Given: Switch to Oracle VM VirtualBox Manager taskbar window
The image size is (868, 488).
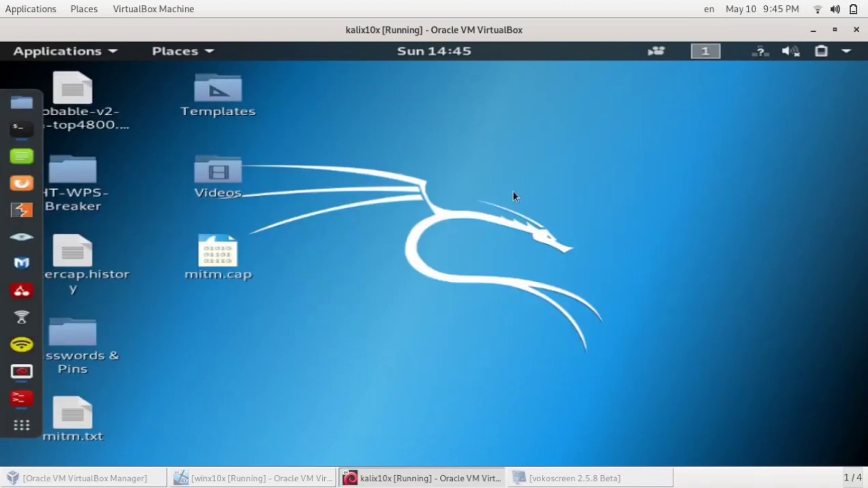Looking at the screenshot, I should click(84, 478).
